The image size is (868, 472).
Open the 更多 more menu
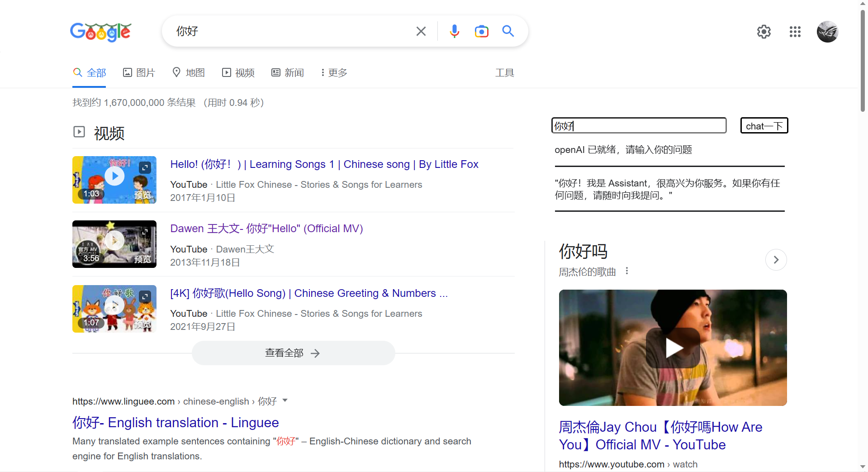(334, 73)
